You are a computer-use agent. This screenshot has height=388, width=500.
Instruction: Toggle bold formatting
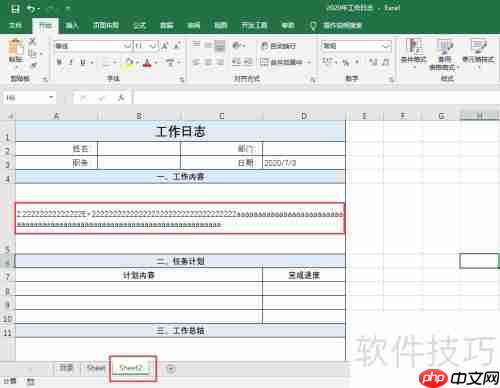point(60,62)
